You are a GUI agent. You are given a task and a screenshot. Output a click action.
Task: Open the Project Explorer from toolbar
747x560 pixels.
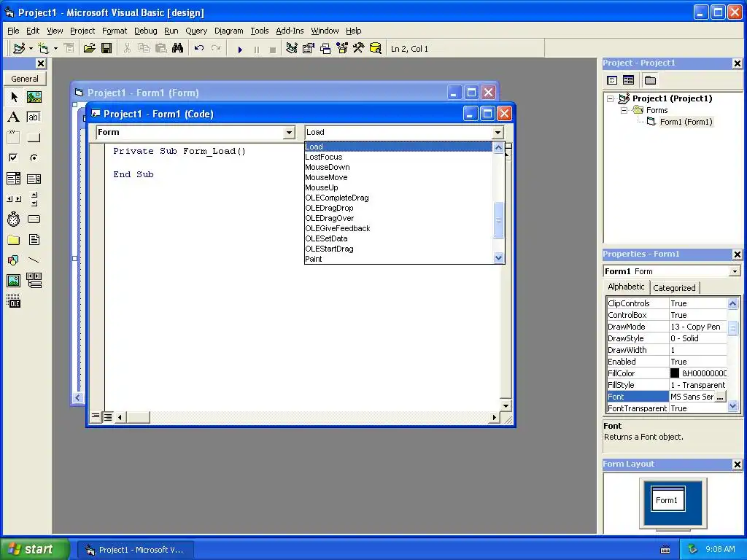click(292, 49)
